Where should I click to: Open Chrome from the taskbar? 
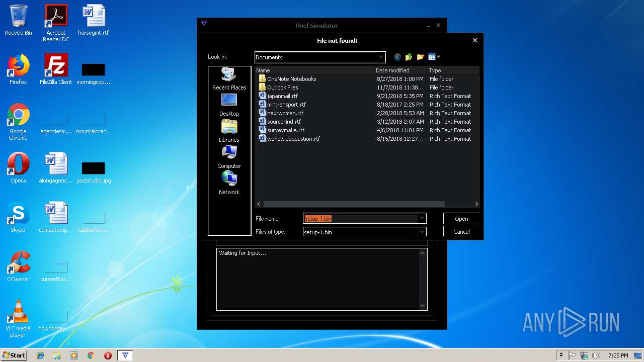pos(91,355)
